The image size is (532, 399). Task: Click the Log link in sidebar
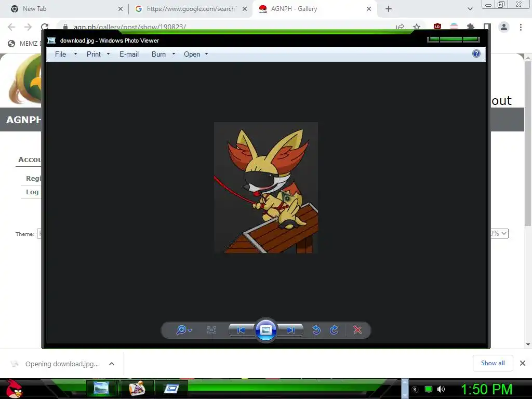pos(32,192)
